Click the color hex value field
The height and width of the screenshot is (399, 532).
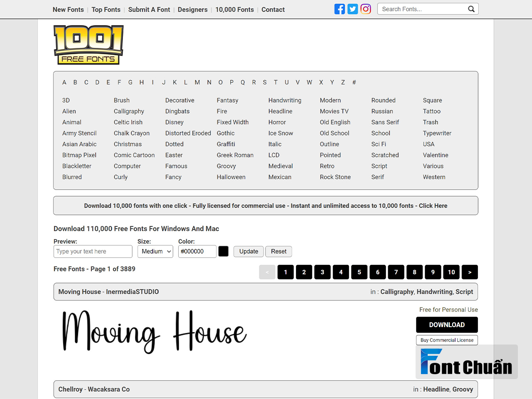pyautogui.click(x=197, y=251)
